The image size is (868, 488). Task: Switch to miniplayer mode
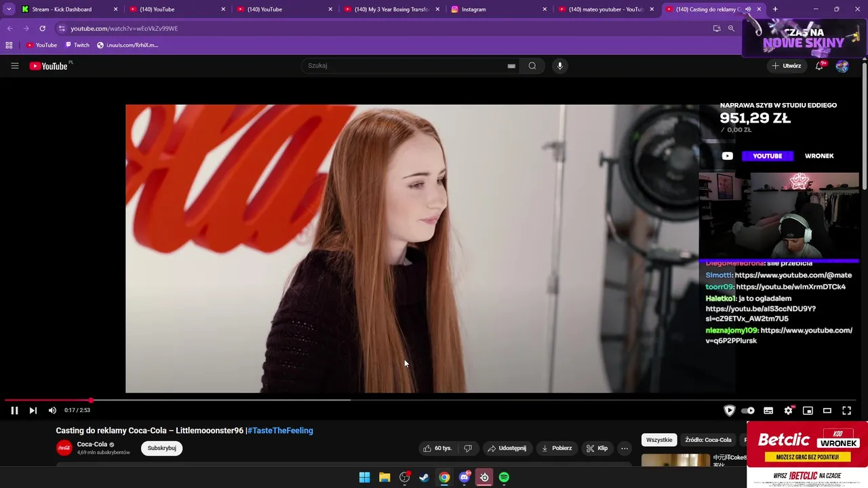coord(808,410)
